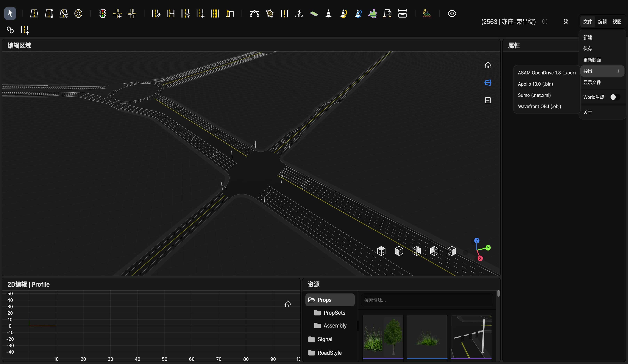Click the blue perspective view icon
628x364 pixels.
[x=488, y=83]
